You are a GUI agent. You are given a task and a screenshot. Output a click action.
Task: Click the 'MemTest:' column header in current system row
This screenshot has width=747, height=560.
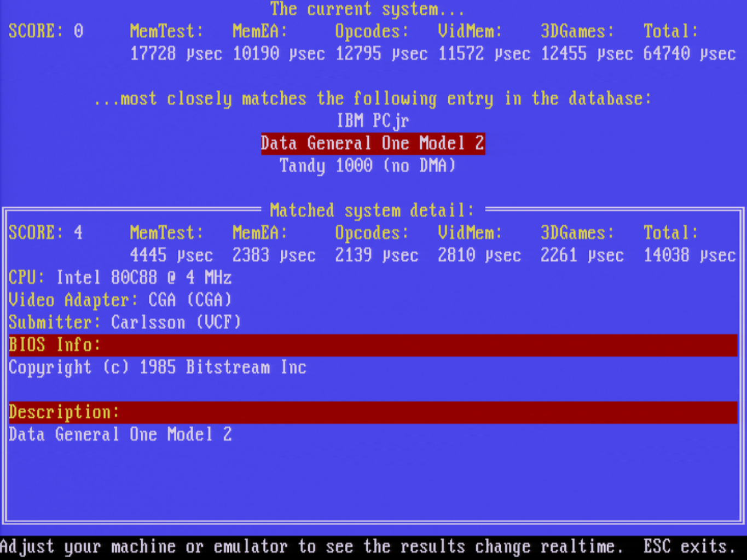pos(167,31)
